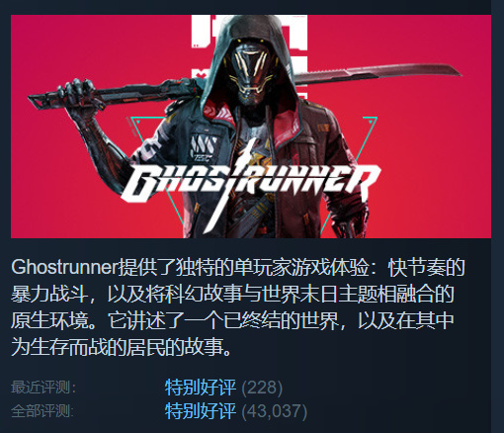
Task: Click the recent review count (228)
Action: (262, 388)
